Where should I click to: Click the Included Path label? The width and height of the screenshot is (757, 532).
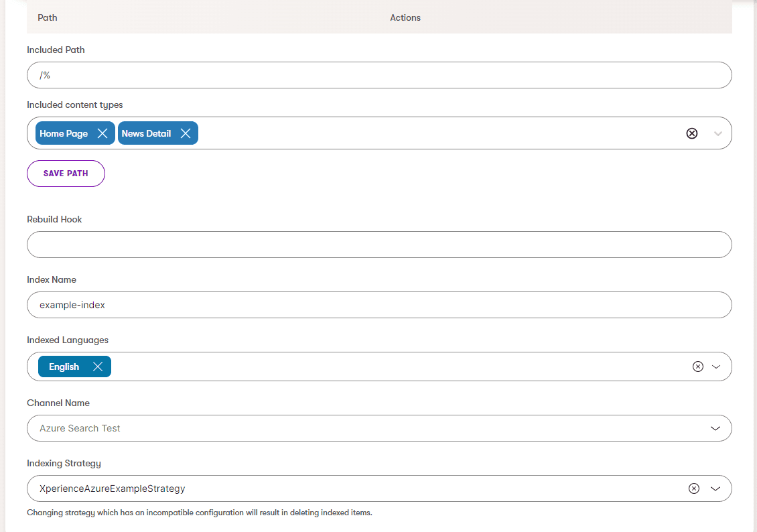point(56,50)
